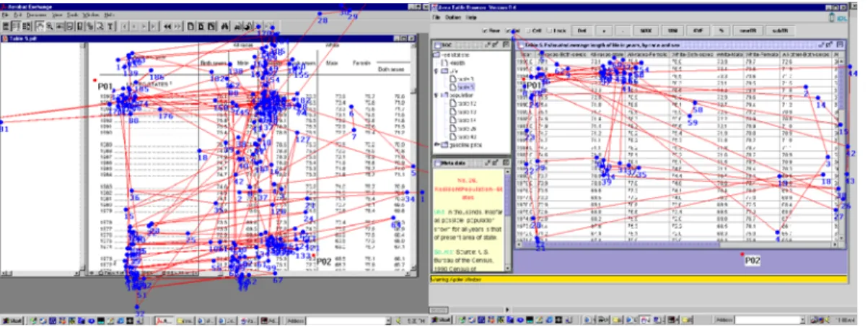
Task: Select the Zoom In tool in Acrobat
Action: coord(50,27)
